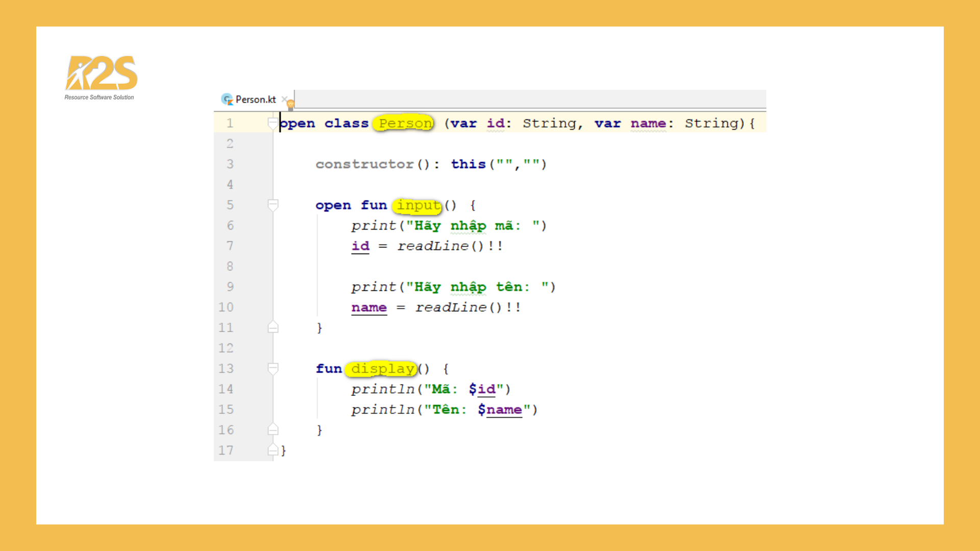Click the fold end marker at line 17
This screenshot has height=551, width=980.
pos(273,450)
